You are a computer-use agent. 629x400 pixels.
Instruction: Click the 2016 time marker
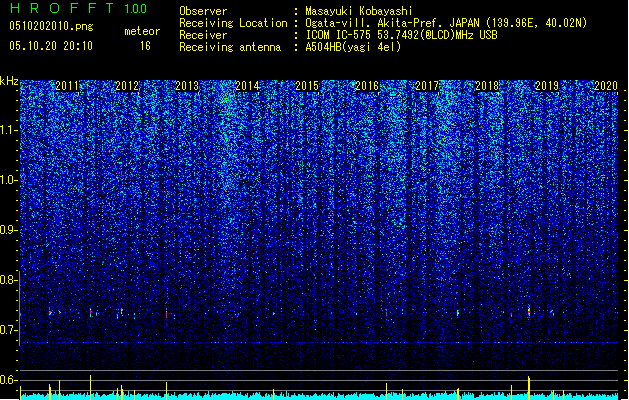click(367, 86)
